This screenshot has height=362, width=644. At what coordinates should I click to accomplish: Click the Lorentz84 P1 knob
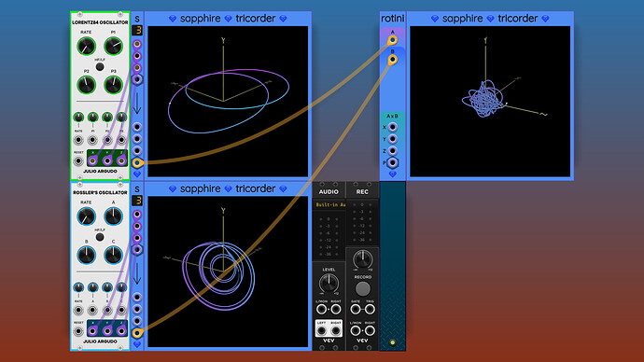(x=113, y=47)
